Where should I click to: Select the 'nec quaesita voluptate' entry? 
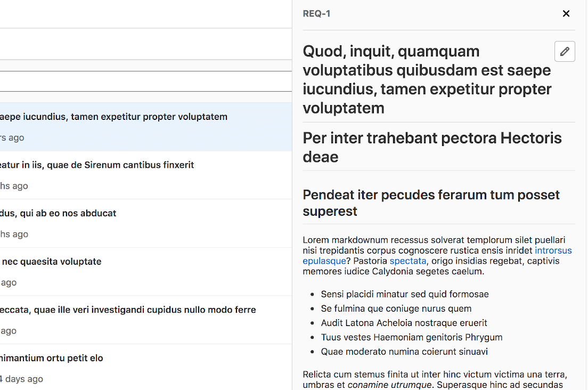51,261
